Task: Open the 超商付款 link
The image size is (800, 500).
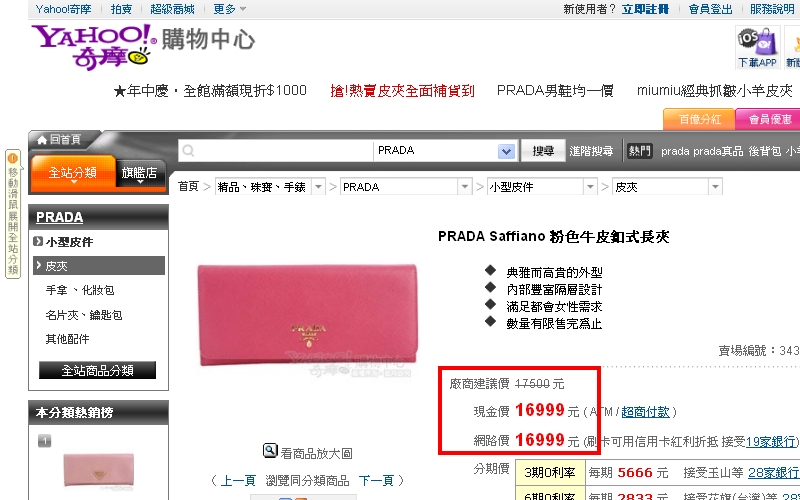Action: tap(645, 412)
